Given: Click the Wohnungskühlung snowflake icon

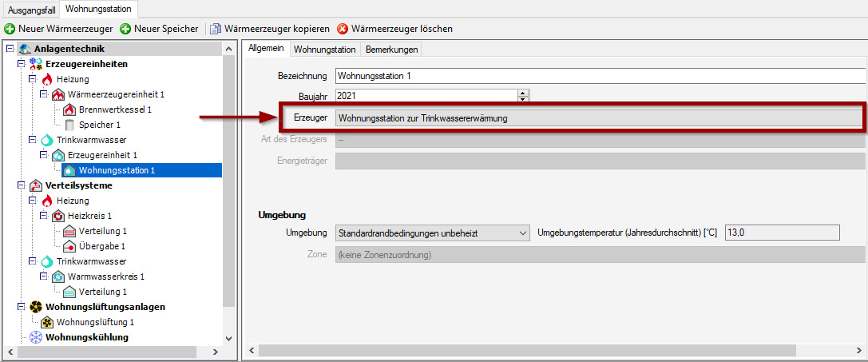Looking at the screenshot, I should click(x=36, y=337).
